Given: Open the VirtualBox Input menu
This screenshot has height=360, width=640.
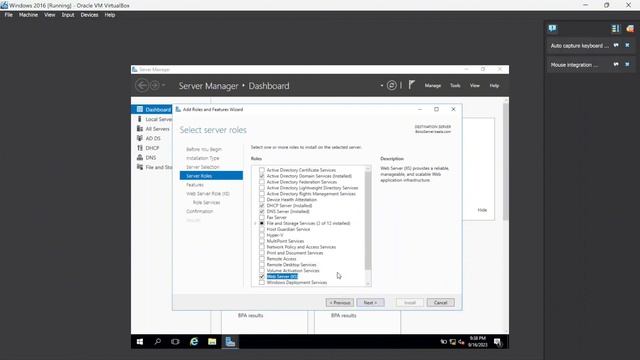Looking at the screenshot, I should 68,15.
